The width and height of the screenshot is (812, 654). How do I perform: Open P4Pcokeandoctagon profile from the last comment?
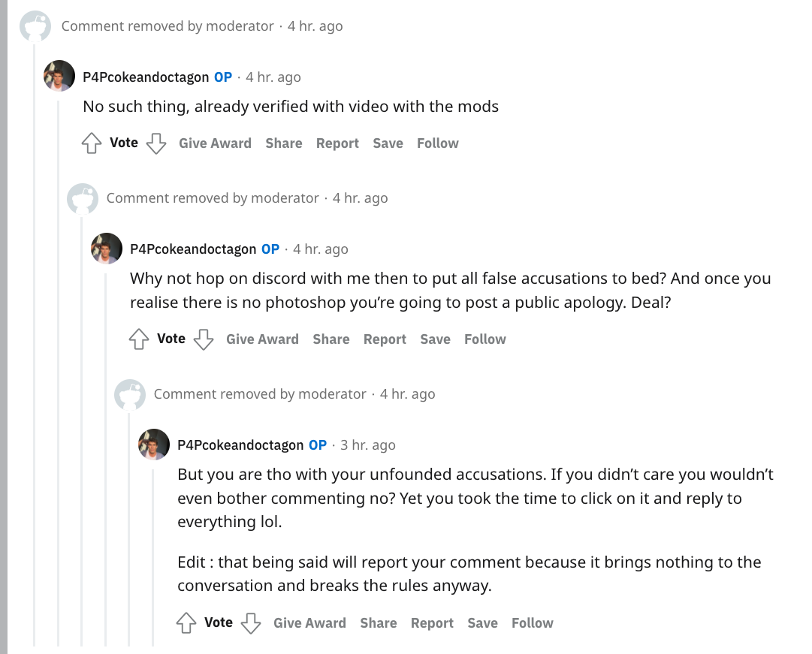tap(240, 445)
